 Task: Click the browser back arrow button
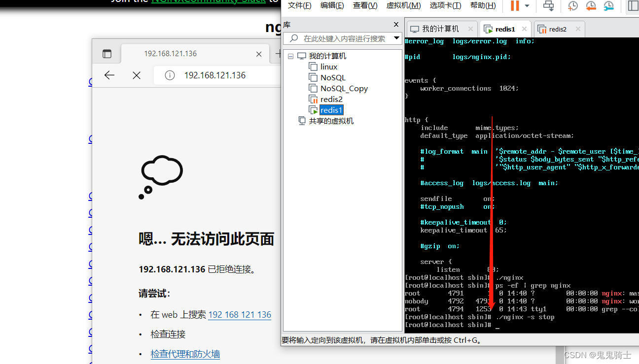point(109,75)
